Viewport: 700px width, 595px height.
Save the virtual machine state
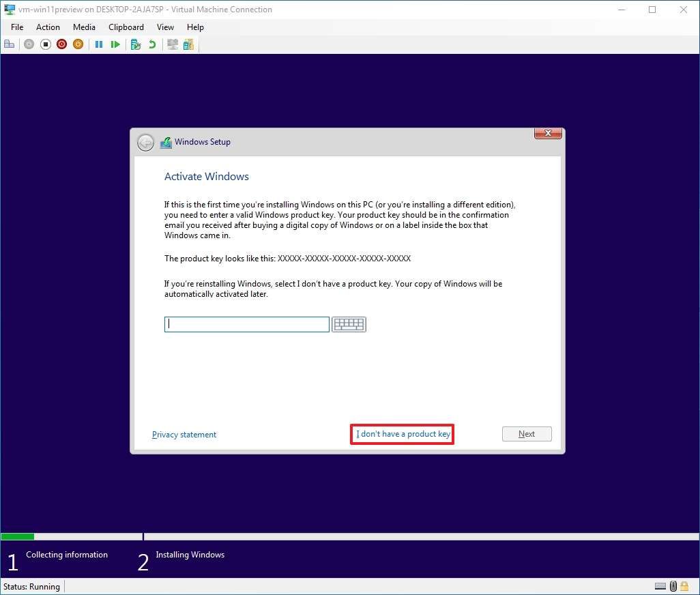click(x=78, y=44)
